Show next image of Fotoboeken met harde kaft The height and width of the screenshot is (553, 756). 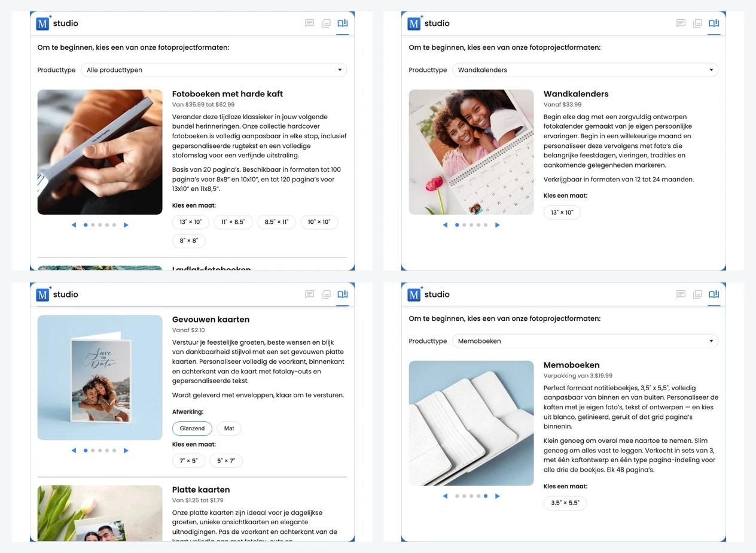(x=126, y=225)
